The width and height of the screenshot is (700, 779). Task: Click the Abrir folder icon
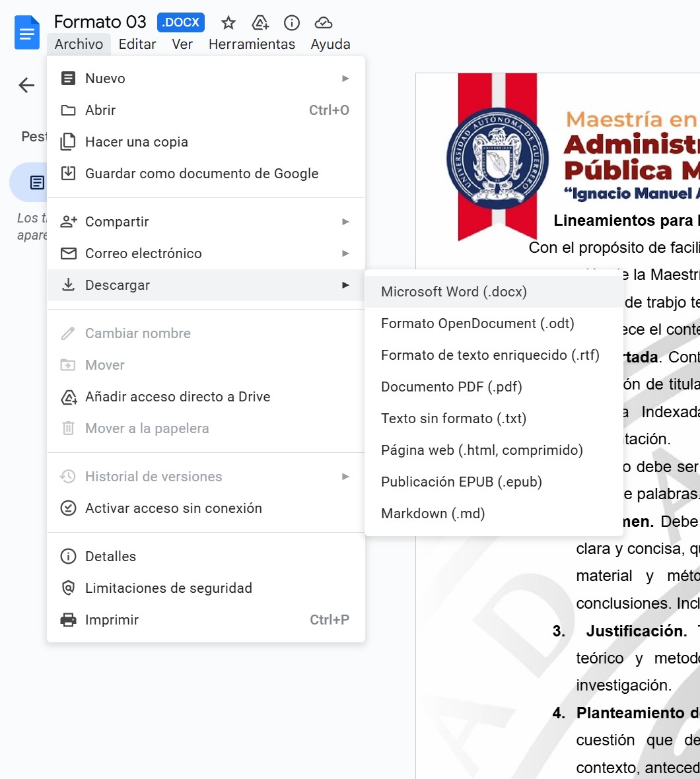[68, 110]
